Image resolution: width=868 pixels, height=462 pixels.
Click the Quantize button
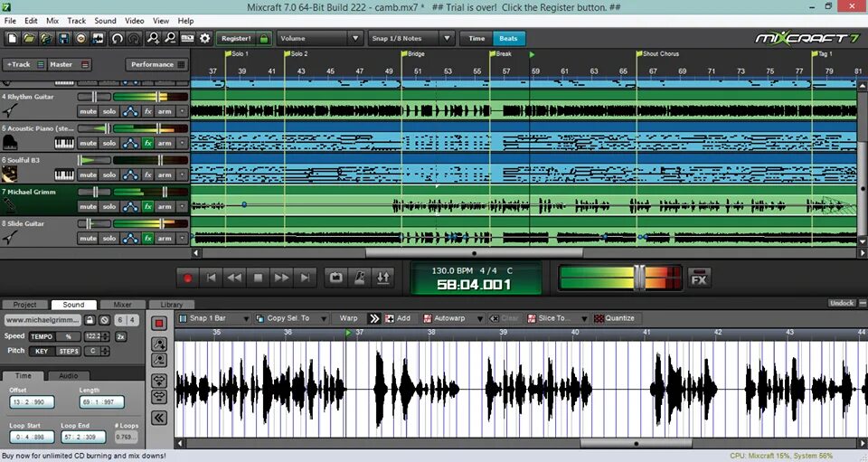(x=615, y=318)
